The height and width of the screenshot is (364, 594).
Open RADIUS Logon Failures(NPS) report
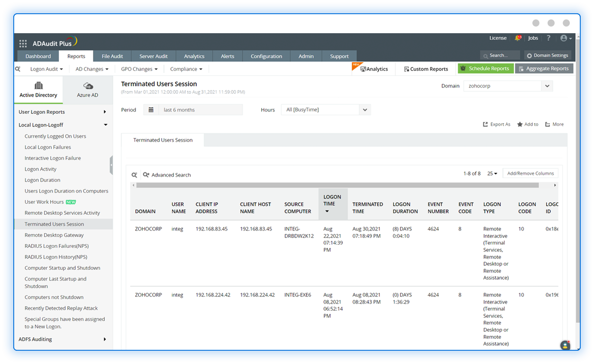(x=56, y=246)
